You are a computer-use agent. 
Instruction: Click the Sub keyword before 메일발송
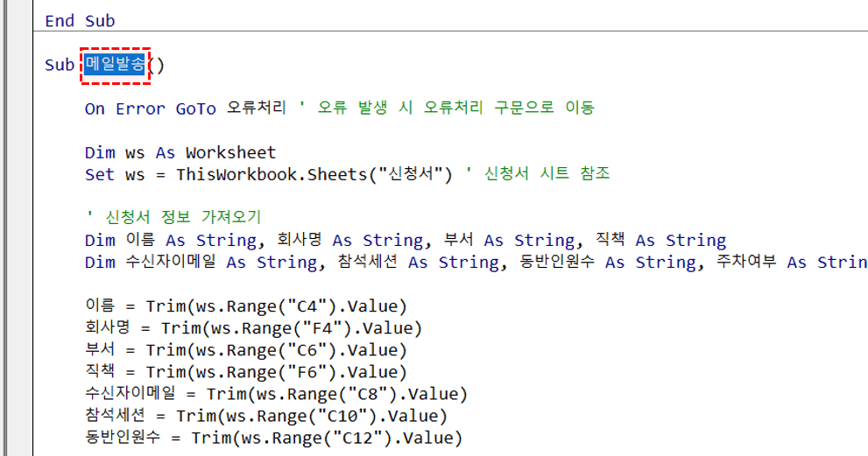tap(60, 66)
